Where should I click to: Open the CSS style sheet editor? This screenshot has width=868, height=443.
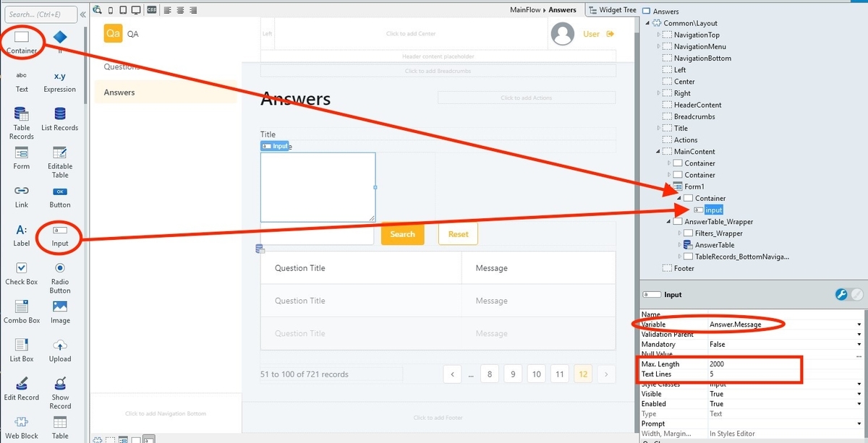click(x=151, y=9)
